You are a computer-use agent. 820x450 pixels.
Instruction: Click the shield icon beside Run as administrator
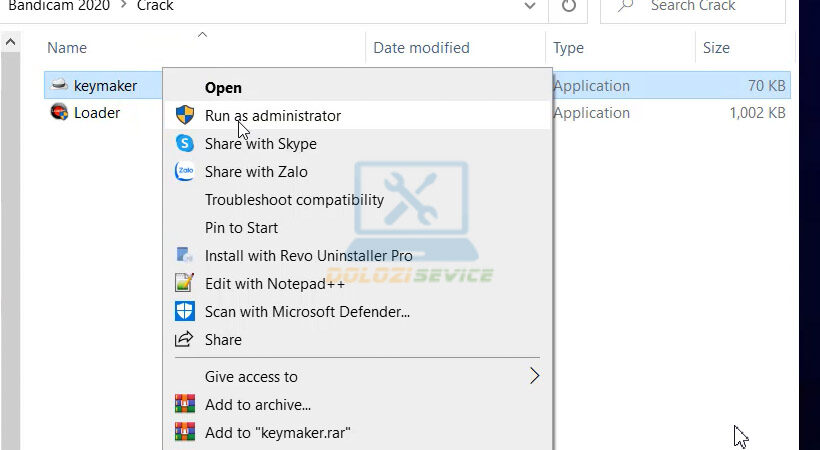click(184, 115)
